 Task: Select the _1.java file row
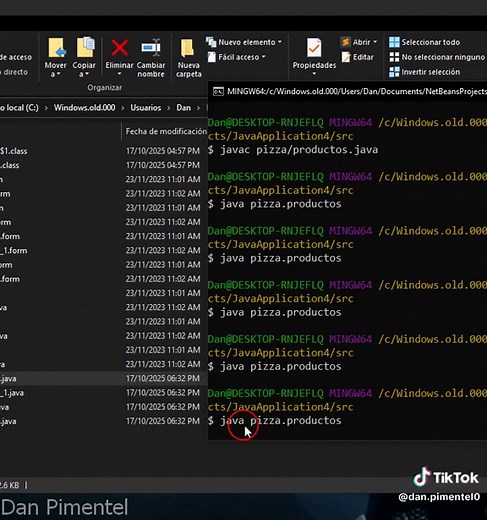click(100, 393)
